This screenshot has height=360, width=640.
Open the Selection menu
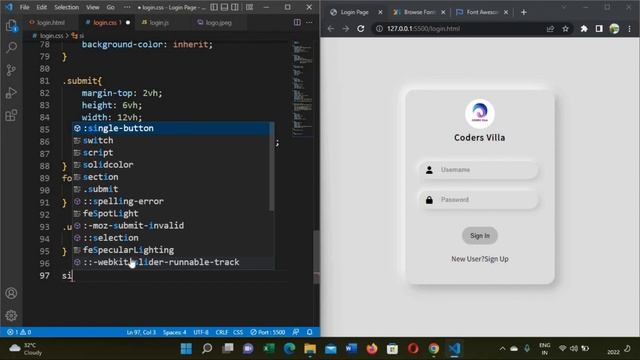coord(67,7)
